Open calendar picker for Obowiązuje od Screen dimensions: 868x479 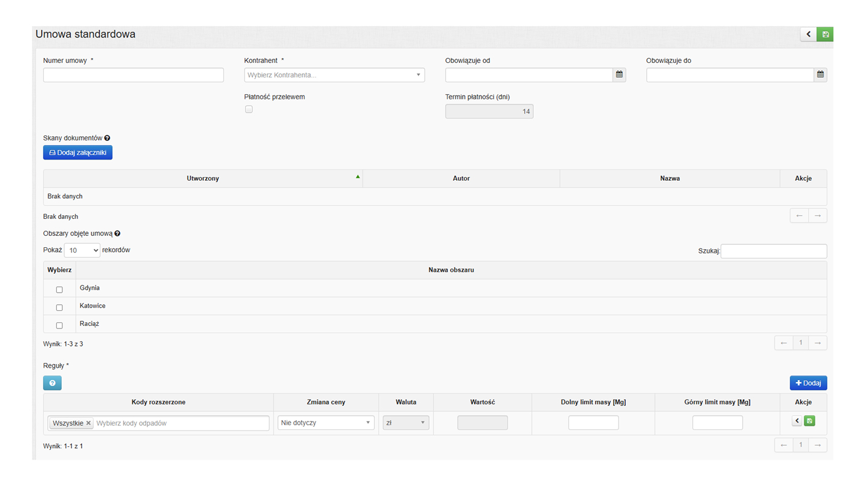[619, 75]
